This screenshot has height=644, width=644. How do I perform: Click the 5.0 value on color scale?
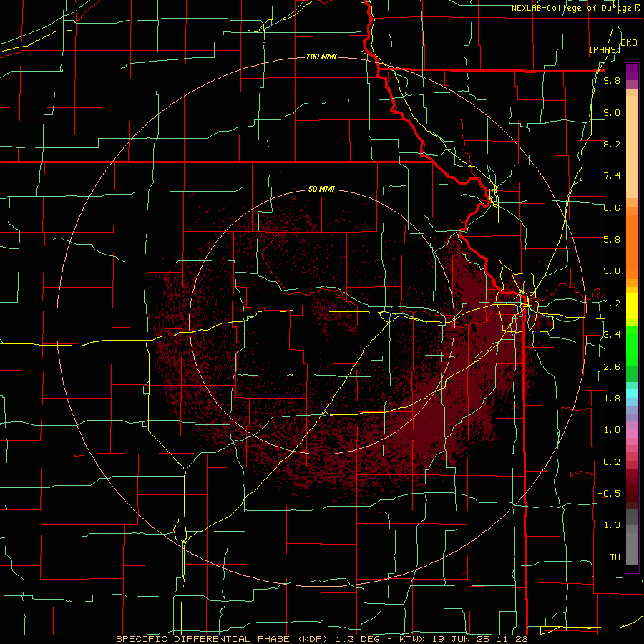click(612, 271)
